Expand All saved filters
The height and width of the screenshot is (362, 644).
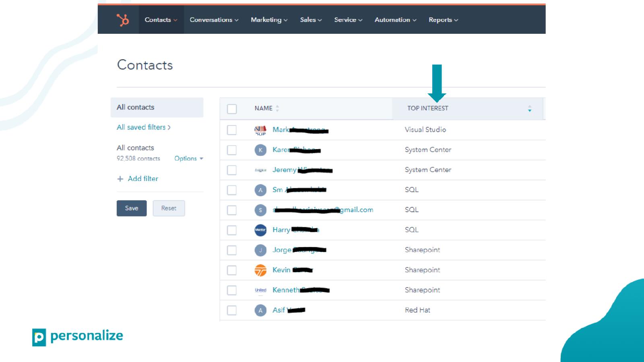click(x=144, y=128)
